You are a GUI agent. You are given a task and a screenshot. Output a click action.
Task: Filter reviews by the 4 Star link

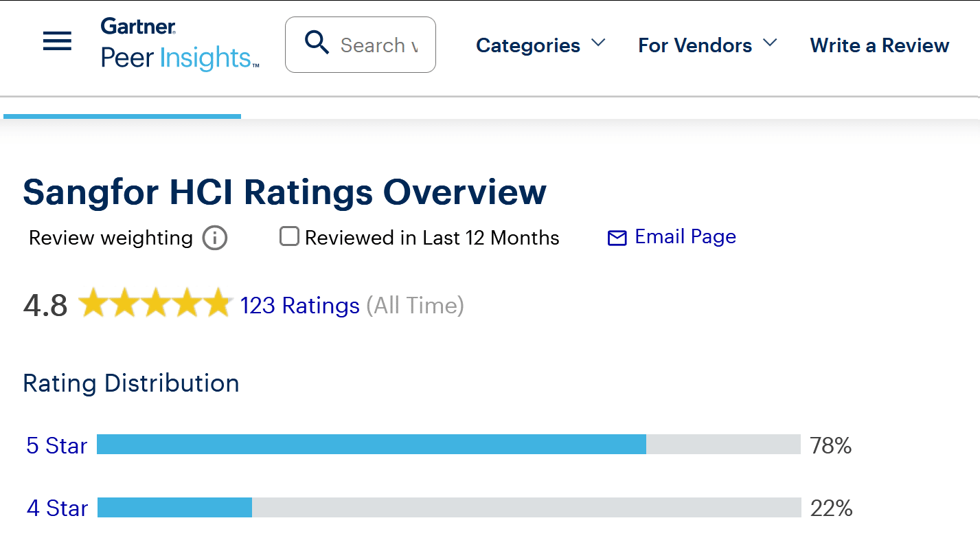(x=57, y=508)
